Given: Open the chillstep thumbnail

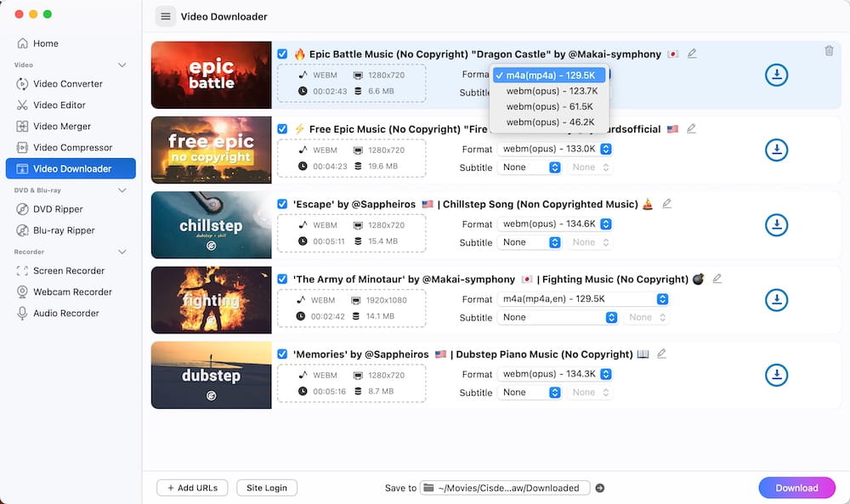Looking at the screenshot, I should tap(212, 225).
